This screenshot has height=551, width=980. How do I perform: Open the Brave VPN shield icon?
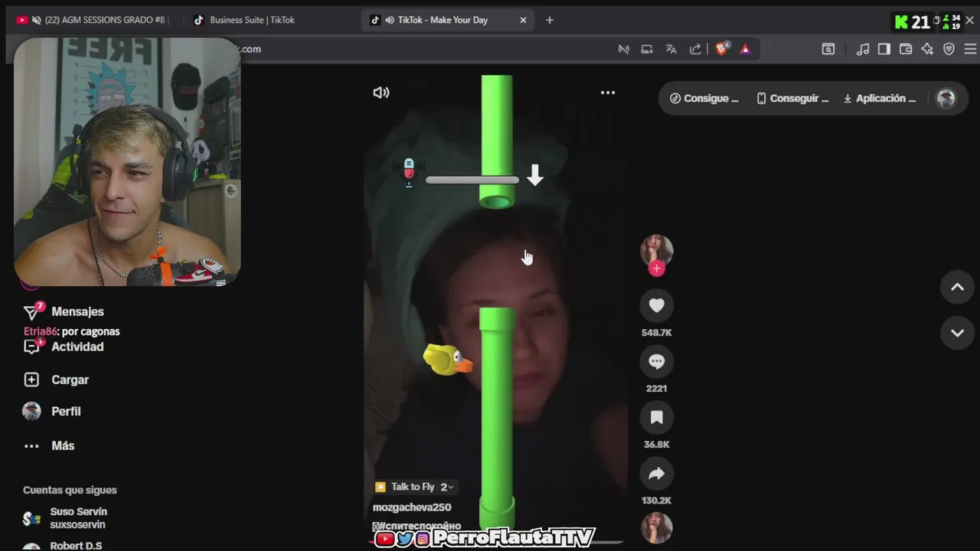(x=949, y=49)
